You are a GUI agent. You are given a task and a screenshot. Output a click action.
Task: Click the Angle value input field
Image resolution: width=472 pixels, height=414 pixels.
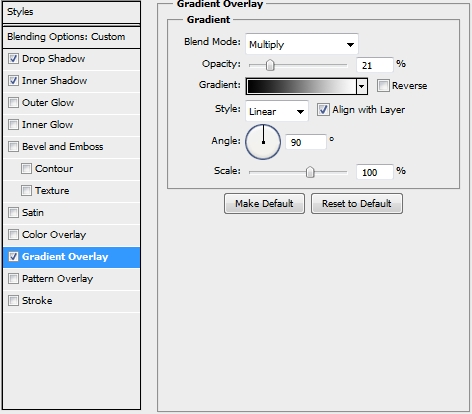coord(306,142)
